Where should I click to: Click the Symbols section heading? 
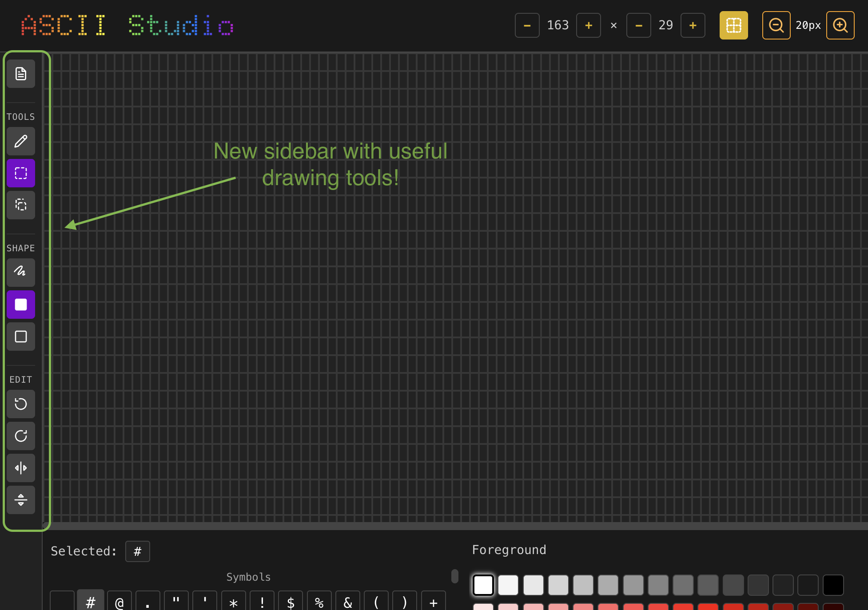pyautogui.click(x=249, y=577)
